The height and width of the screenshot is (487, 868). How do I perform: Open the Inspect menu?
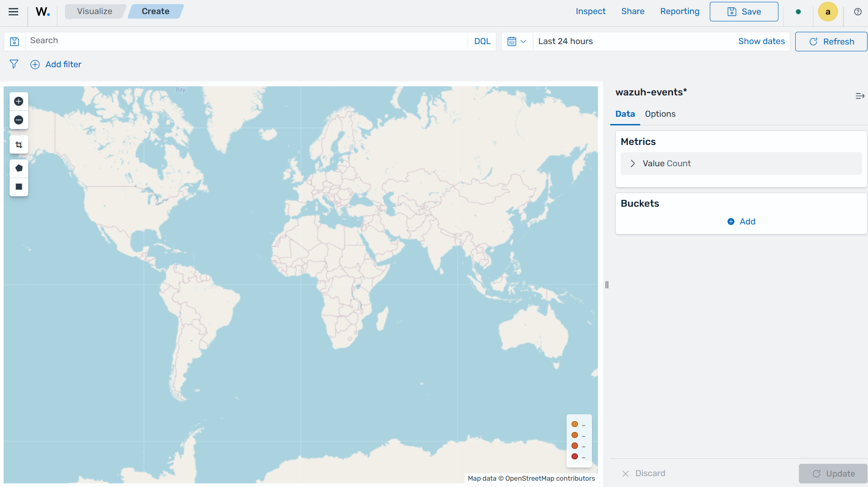pyautogui.click(x=590, y=11)
